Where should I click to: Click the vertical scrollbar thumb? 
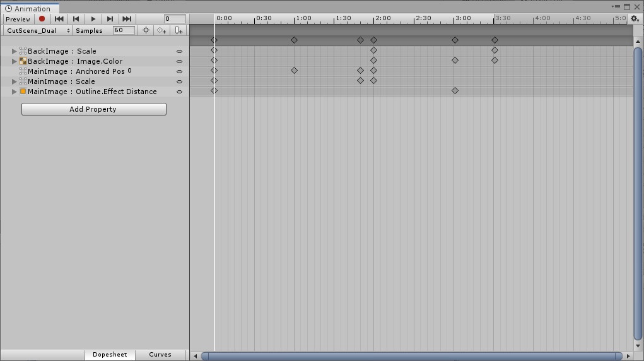pyautogui.click(x=638, y=192)
